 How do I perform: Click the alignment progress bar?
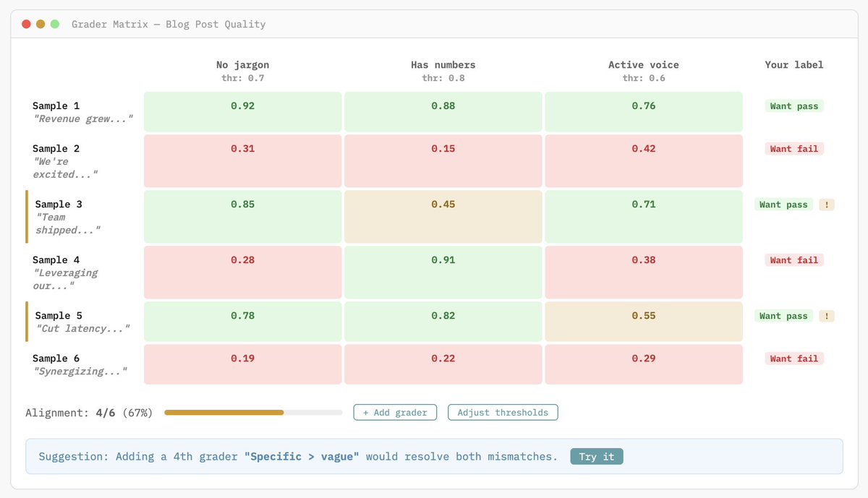tap(253, 413)
